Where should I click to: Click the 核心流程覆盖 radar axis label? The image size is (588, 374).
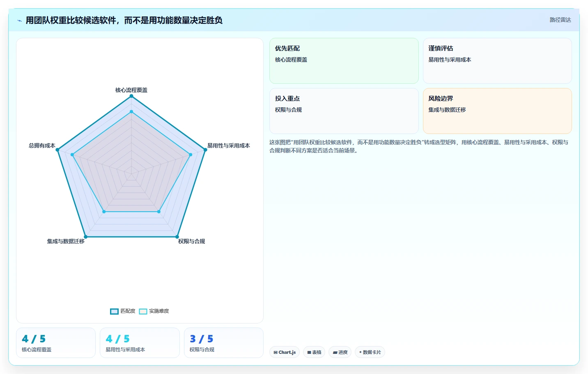click(131, 90)
